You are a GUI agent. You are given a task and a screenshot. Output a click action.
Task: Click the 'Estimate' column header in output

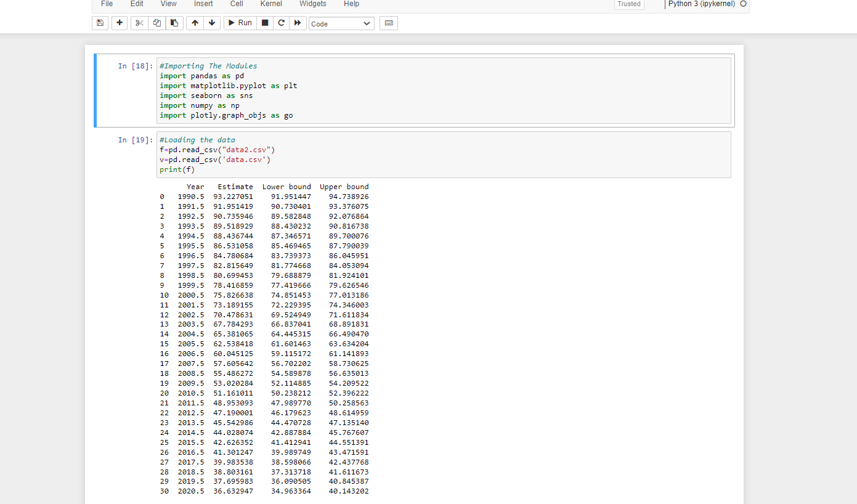click(x=235, y=187)
